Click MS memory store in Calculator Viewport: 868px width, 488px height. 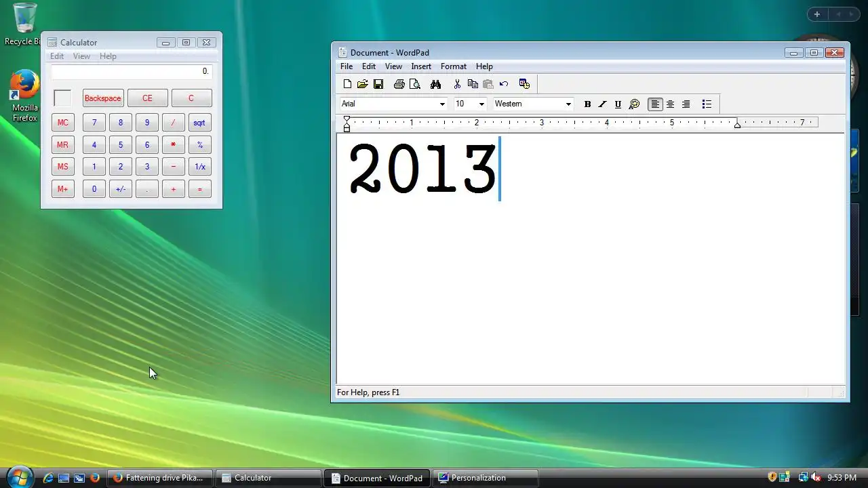[63, 167]
